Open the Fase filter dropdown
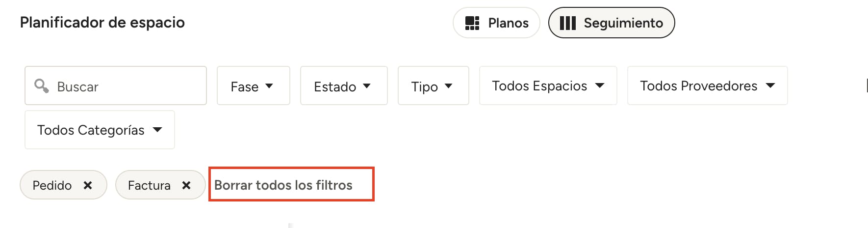 pos(254,85)
